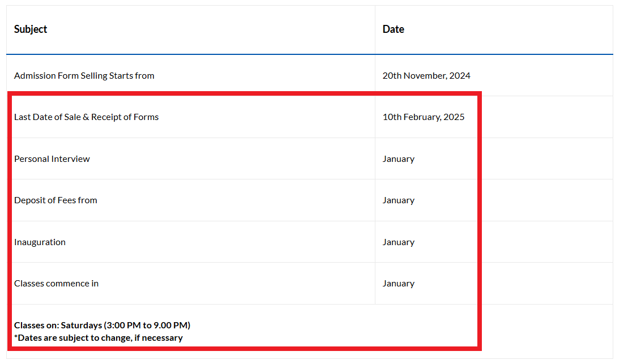Click the Date column header

tap(393, 29)
